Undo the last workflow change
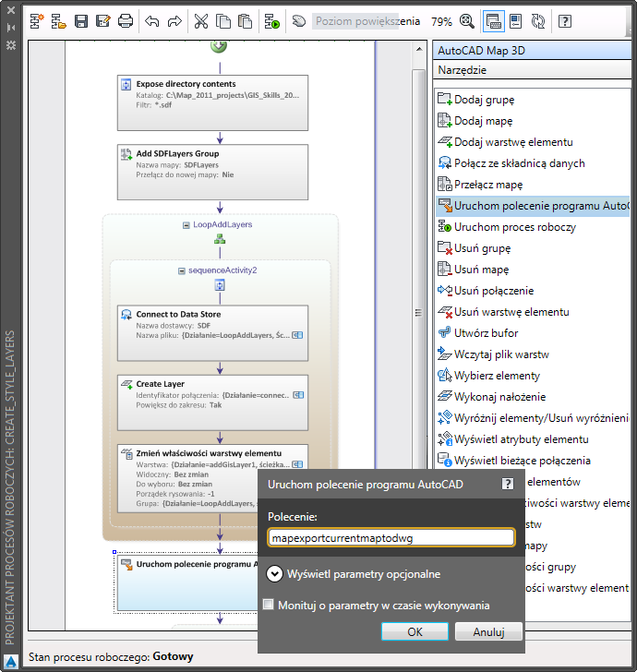This screenshot has width=637, height=672. [151, 21]
